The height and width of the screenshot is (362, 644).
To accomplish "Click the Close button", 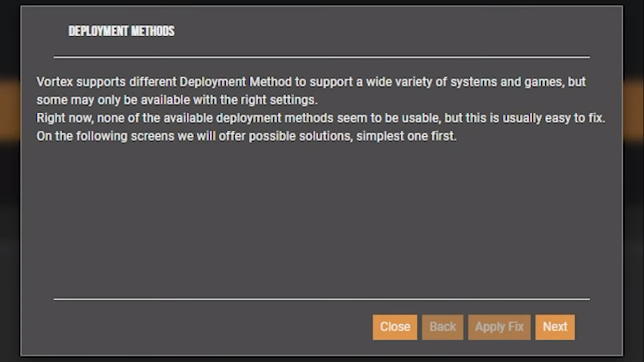I will 395,327.
